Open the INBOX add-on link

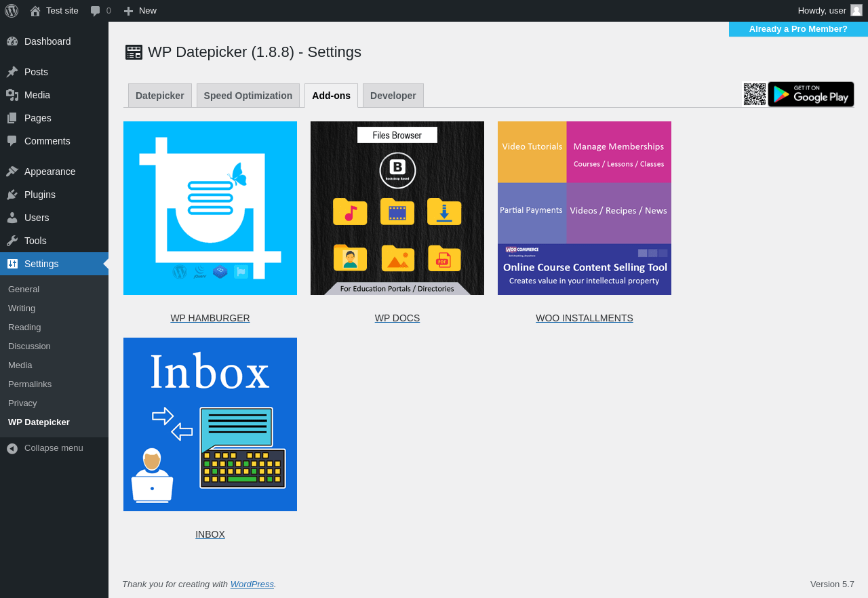[x=210, y=534]
